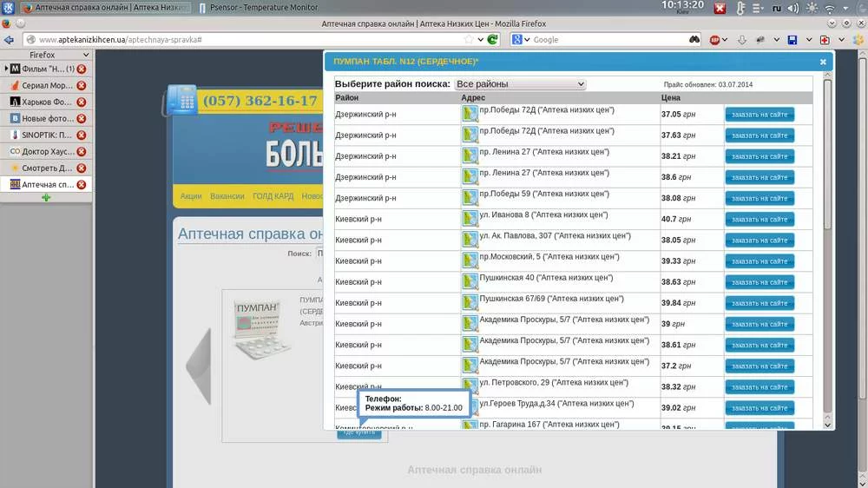Show map for Пушкинская 67/69 row
This screenshot has width=868, height=488.
(470, 302)
